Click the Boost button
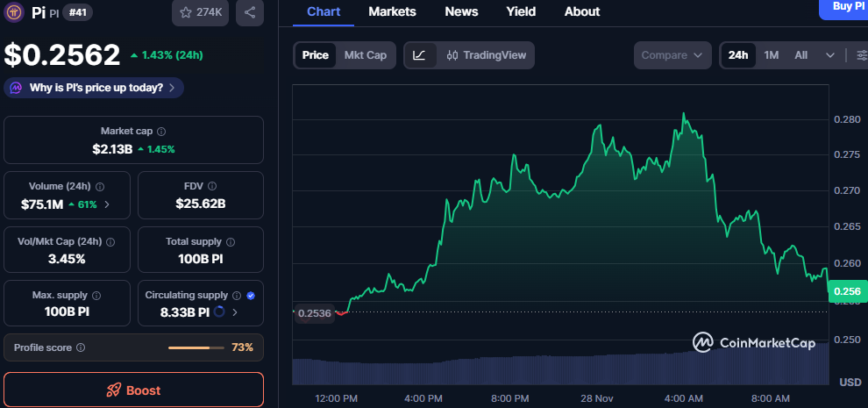The height and width of the screenshot is (408, 868). (x=133, y=390)
